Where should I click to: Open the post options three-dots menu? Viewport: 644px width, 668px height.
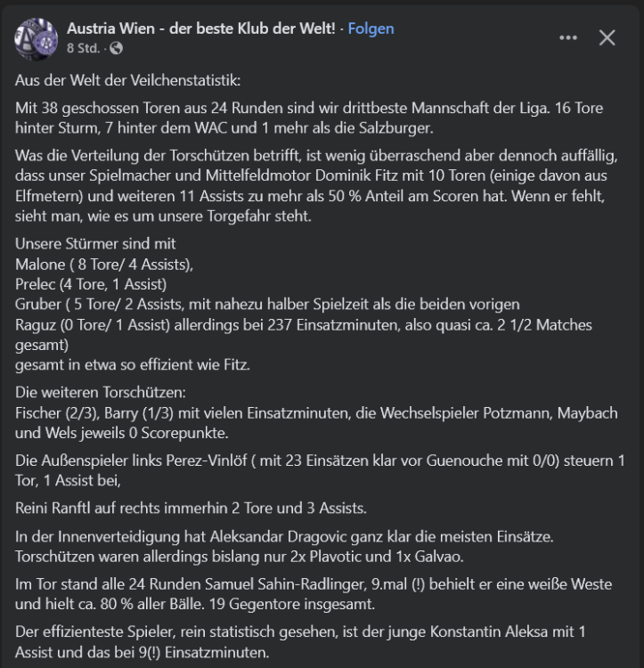[x=568, y=37]
